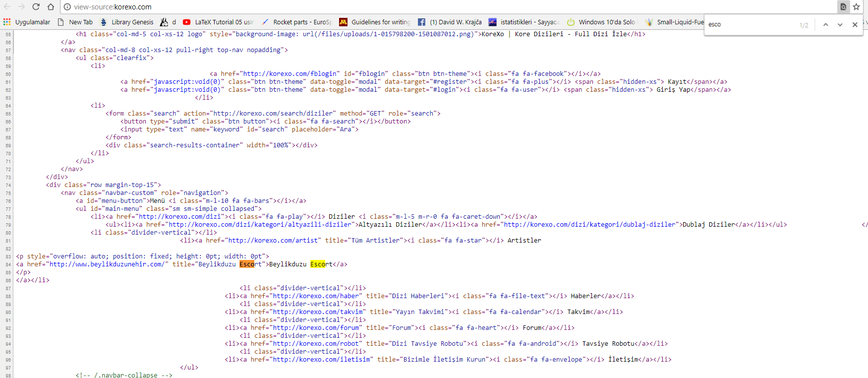The image size is (868, 378).
Task: Open the korexo.com/artist link
Action: [x=273, y=240]
